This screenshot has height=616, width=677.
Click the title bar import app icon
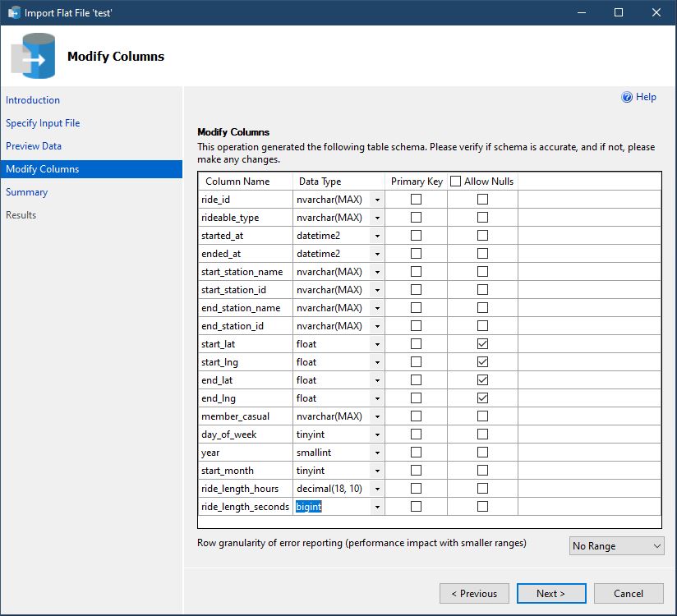pos(14,12)
